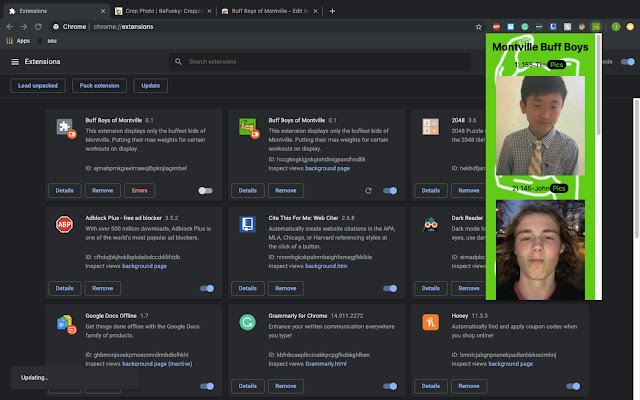
Task: Toggle off Grammarly for Chrome extension
Action: tap(390, 386)
